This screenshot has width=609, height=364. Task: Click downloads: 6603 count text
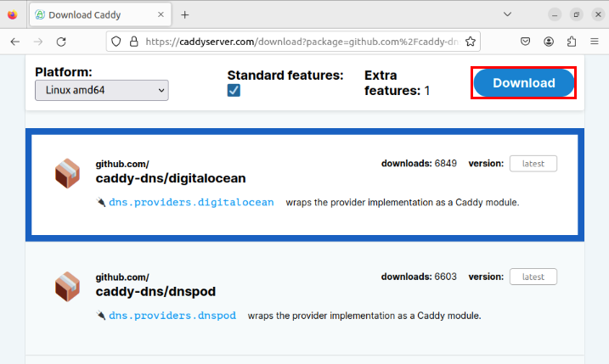point(419,277)
